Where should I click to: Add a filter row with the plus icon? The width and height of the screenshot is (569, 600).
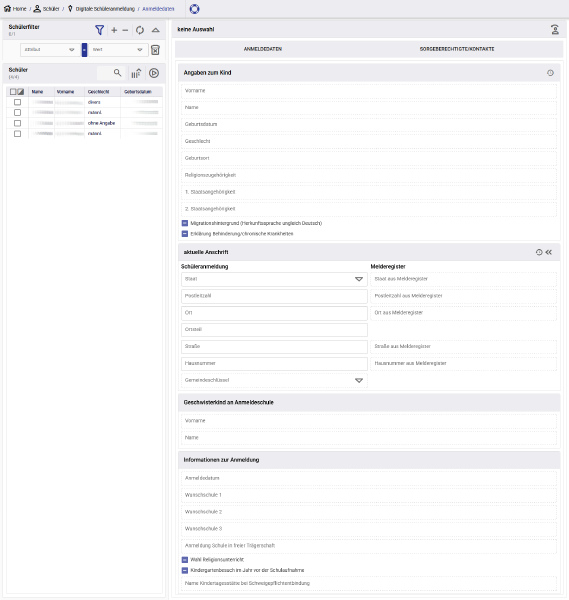pyautogui.click(x=114, y=30)
